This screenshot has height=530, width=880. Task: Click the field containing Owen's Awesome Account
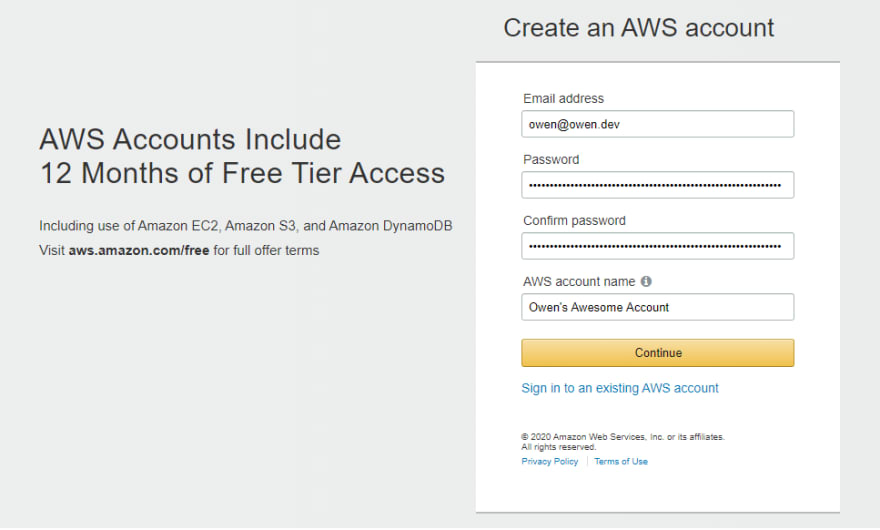click(657, 307)
